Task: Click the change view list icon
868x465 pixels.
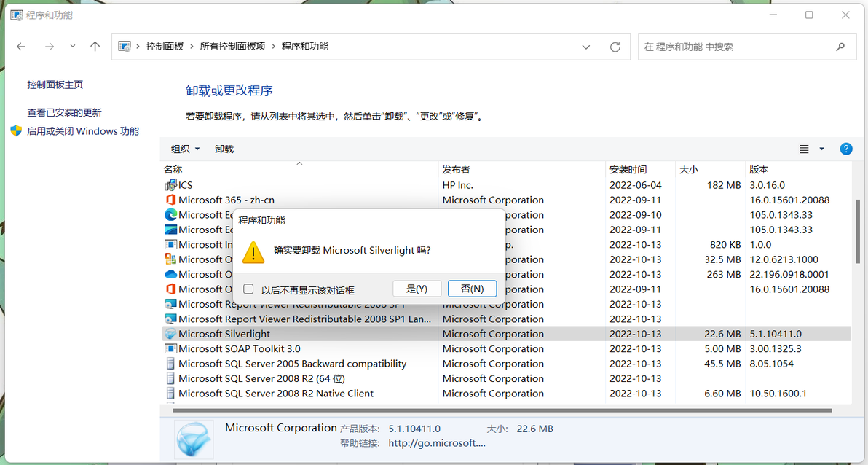Action: click(804, 149)
